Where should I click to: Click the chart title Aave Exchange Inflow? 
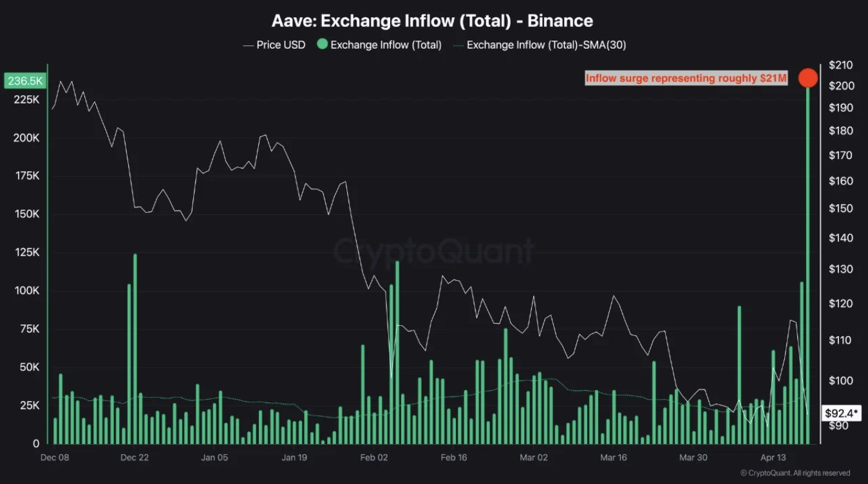[432, 21]
